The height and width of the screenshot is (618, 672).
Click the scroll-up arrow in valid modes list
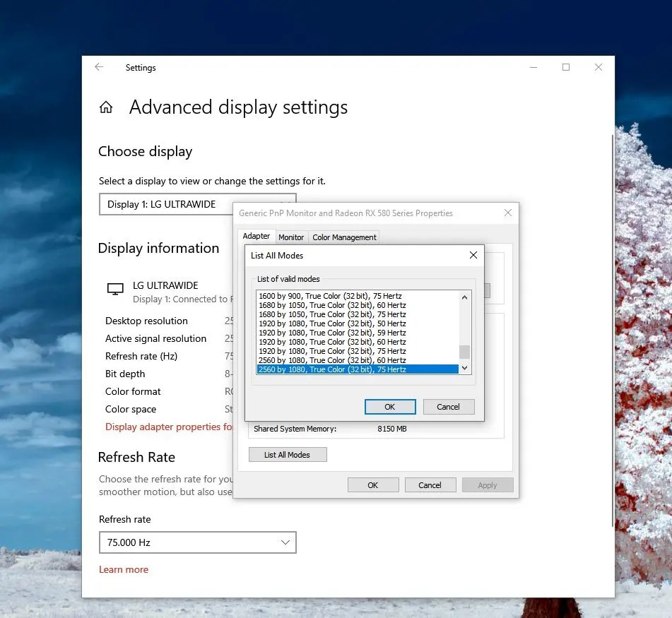pos(464,297)
